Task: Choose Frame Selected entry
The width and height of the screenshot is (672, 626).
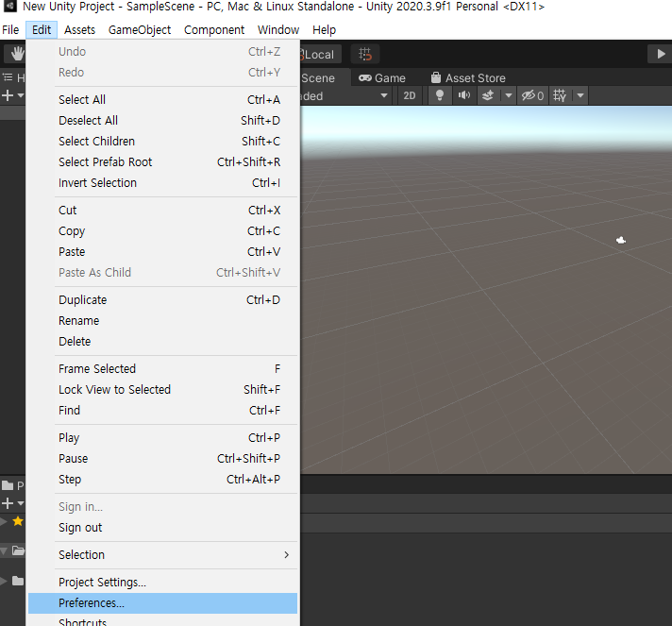Action: click(163, 369)
